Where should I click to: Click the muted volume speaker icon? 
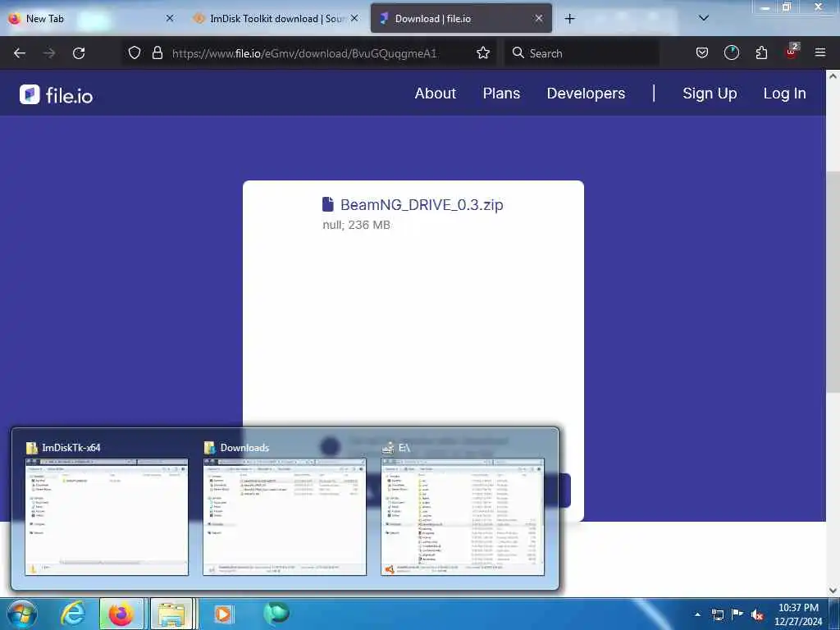tap(757, 615)
